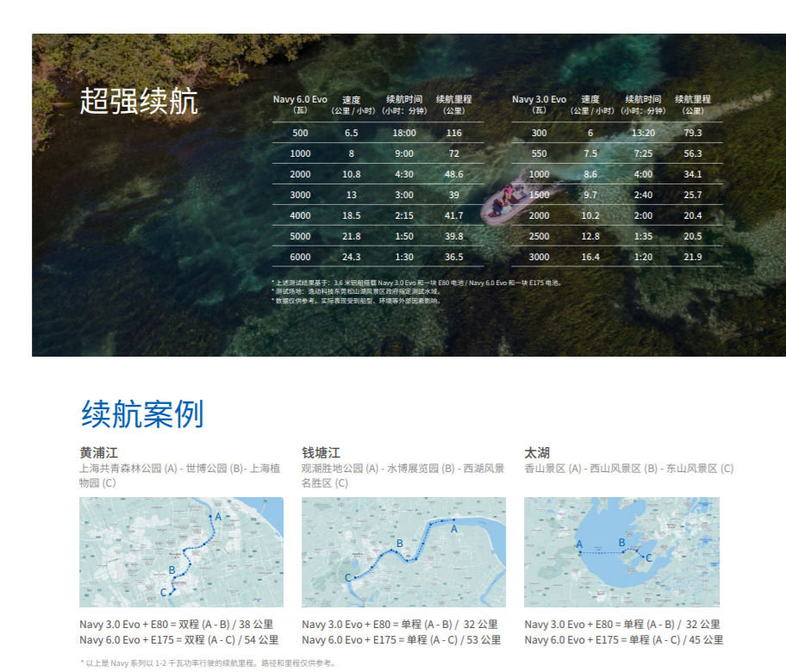Screen dimensions: 786x672
Task: Click the 12.8 speed value
Action: click(x=590, y=236)
